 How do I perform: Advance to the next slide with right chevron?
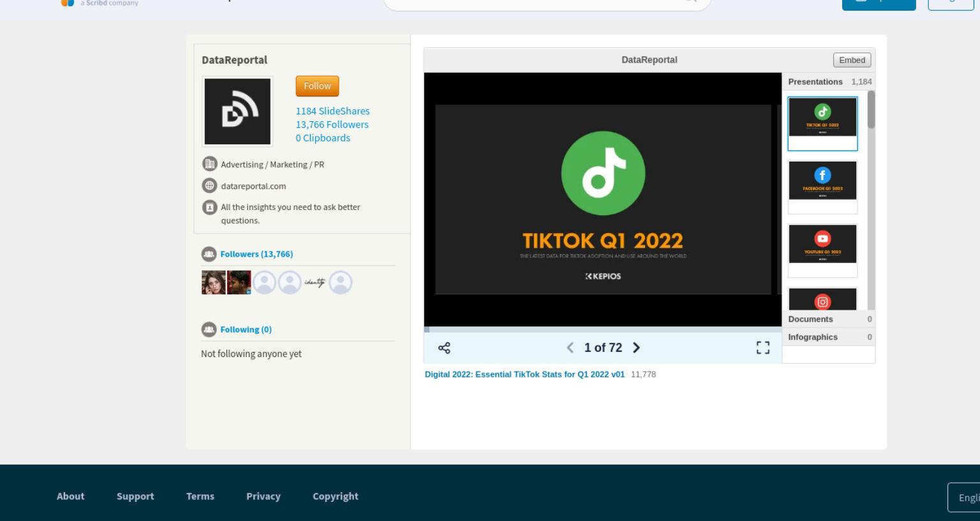coord(636,348)
